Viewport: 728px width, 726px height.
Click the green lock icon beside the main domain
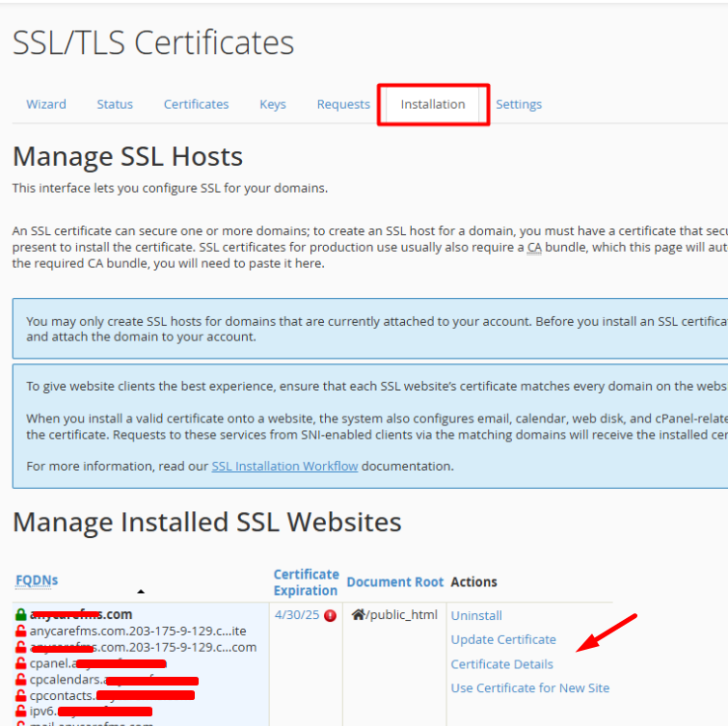(x=21, y=614)
